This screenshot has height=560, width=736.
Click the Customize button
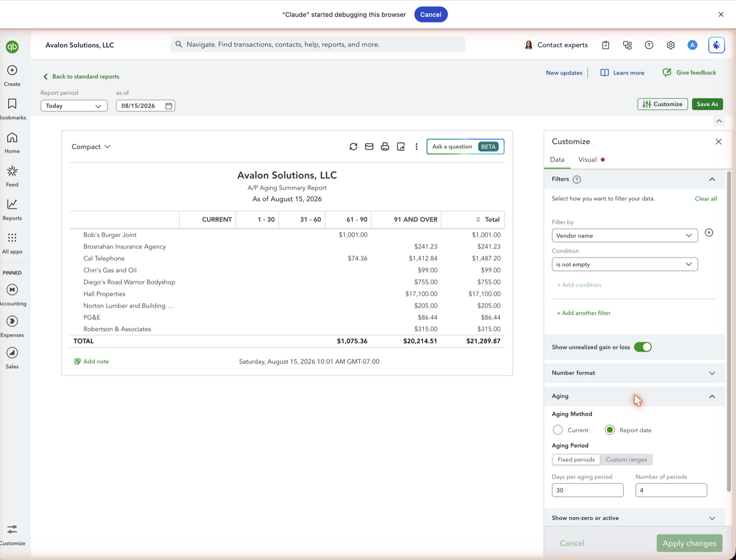(662, 104)
